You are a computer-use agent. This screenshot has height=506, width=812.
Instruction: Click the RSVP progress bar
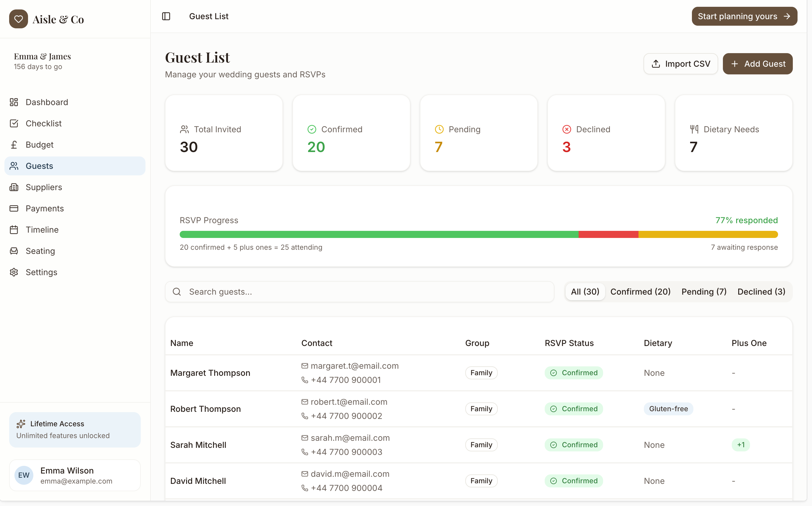click(x=478, y=234)
